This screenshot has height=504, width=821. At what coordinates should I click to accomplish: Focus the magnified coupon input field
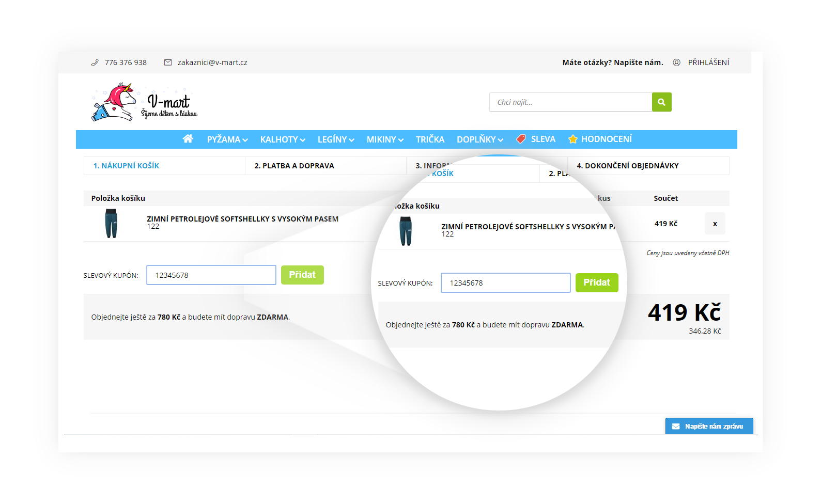click(x=506, y=282)
